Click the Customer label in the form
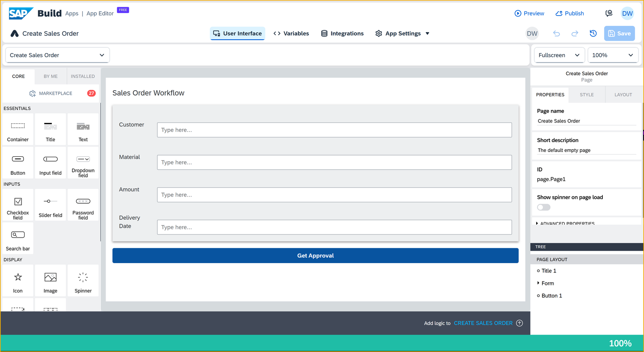644x352 pixels. pyautogui.click(x=131, y=125)
